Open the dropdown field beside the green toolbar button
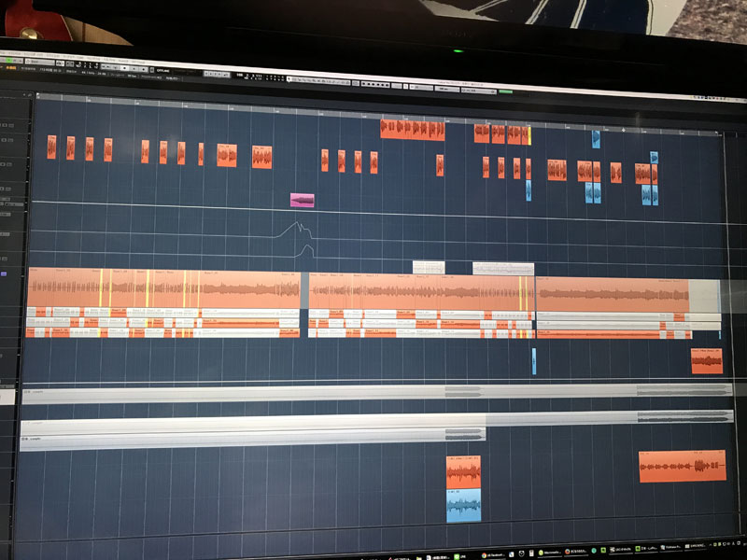This screenshot has width=747, height=560. coord(40,62)
